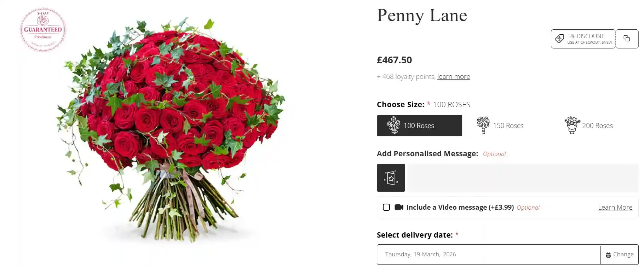Viewport: 644px width, 268px height.
Task: Click into the personalised message text field
Action: pos(523,178)
